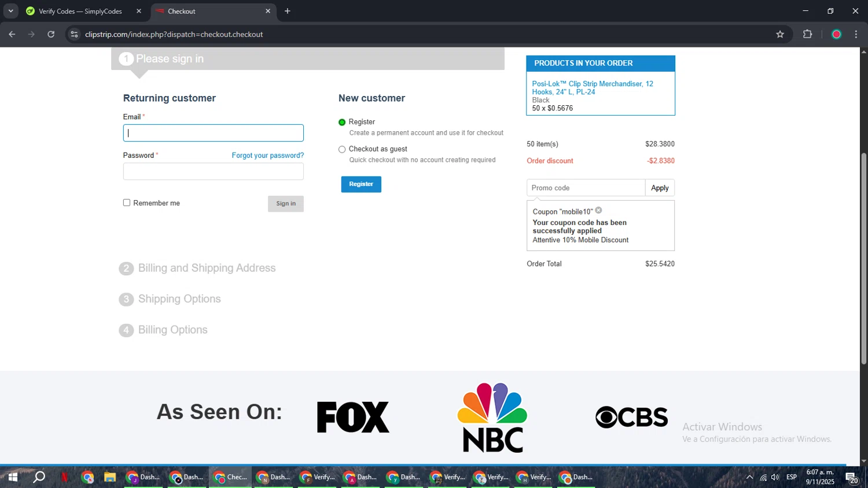Click the ESP input language indicator
The image size is (868, 488).
tap(792, 477)
